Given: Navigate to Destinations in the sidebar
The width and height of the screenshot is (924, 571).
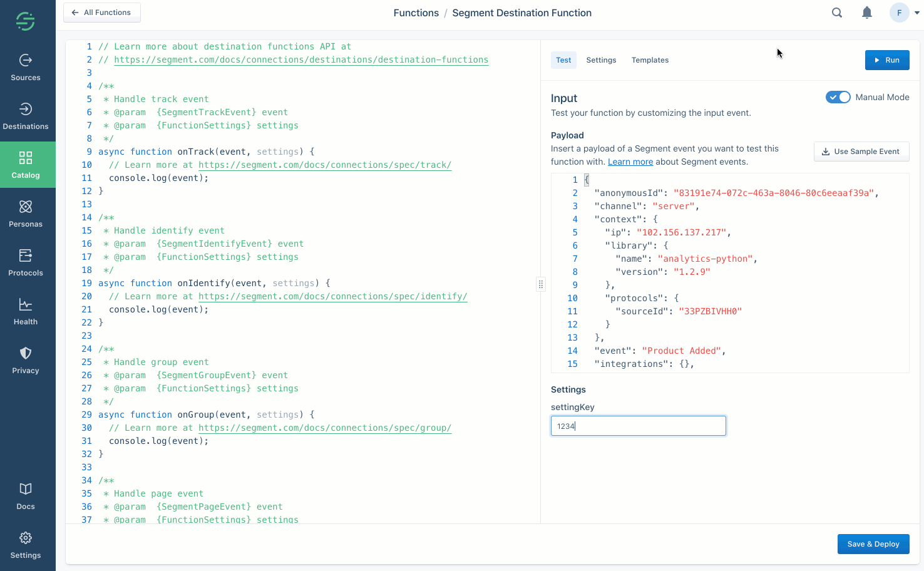Looking at the screenshot, I should [25, 116].
